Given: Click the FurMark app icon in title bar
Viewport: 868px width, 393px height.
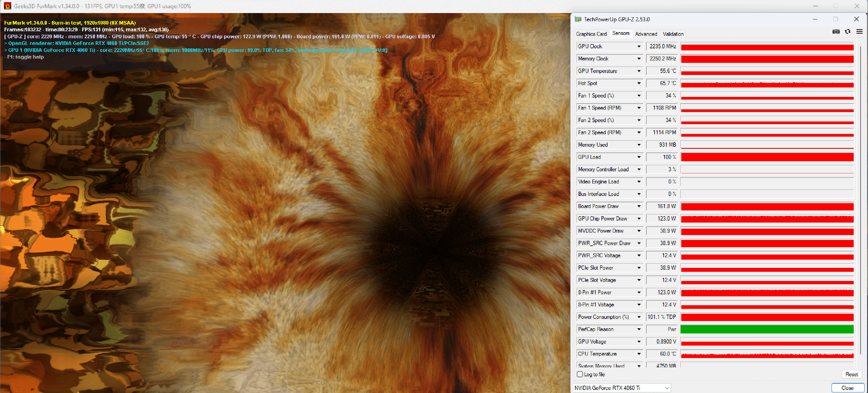Looking at the screenshot, I should click(x=7, y=6).
